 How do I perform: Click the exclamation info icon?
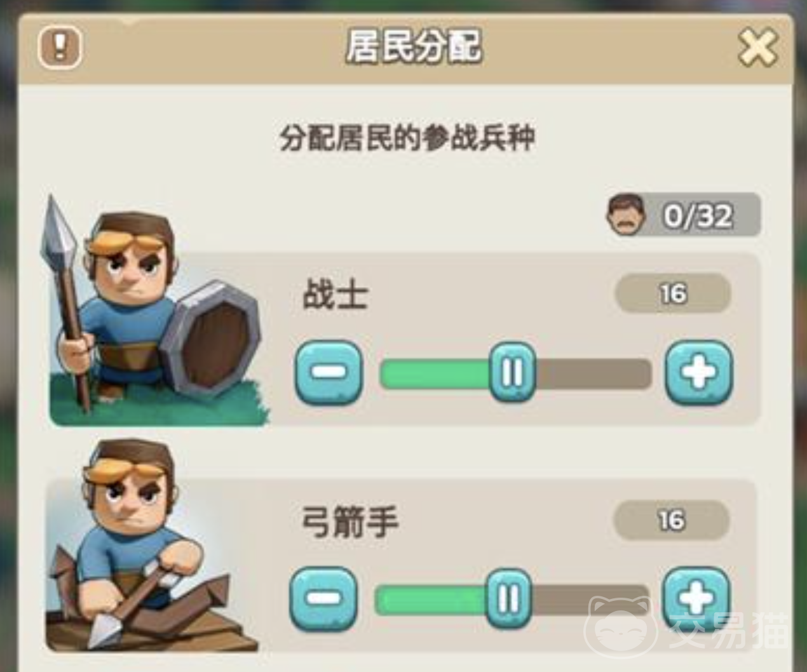(60, 47)
